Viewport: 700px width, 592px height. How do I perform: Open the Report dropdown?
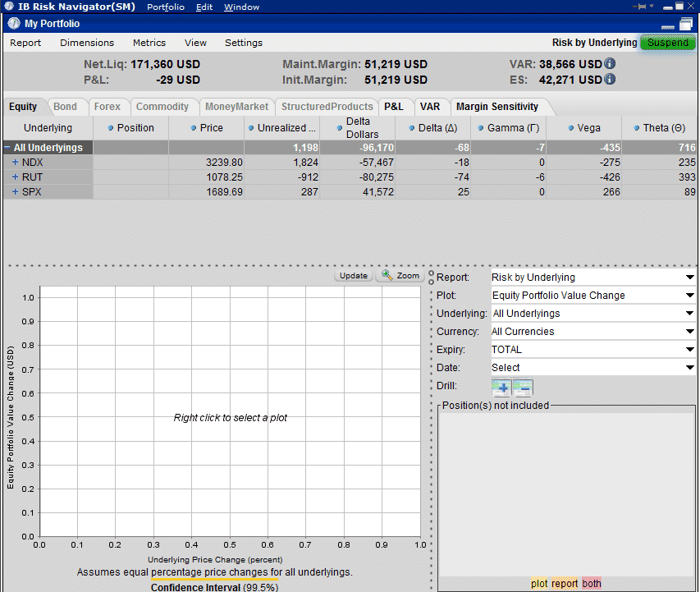click(x=689, y=278)
